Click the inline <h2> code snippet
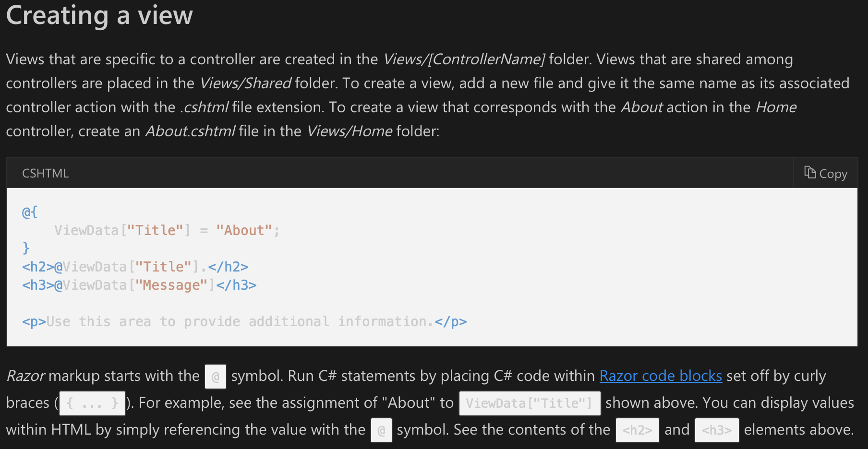 [x=638, y=430]
